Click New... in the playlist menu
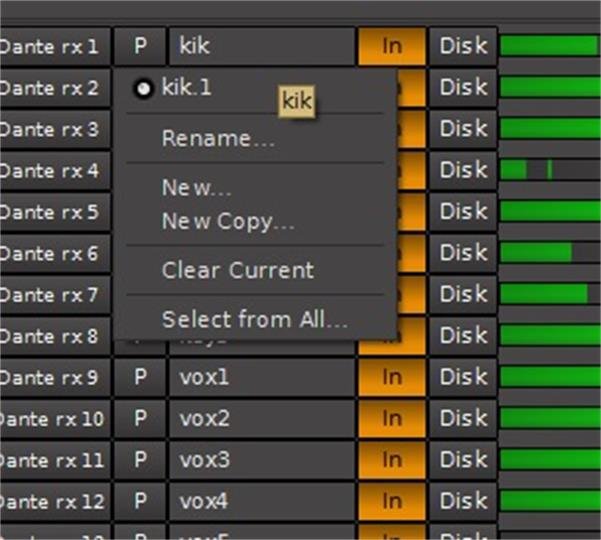 (196, 188)
